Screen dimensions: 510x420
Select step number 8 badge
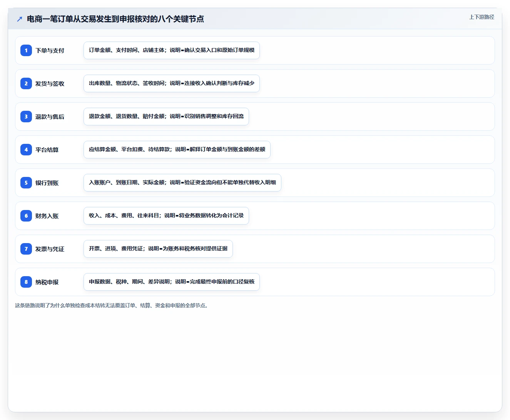26,282
